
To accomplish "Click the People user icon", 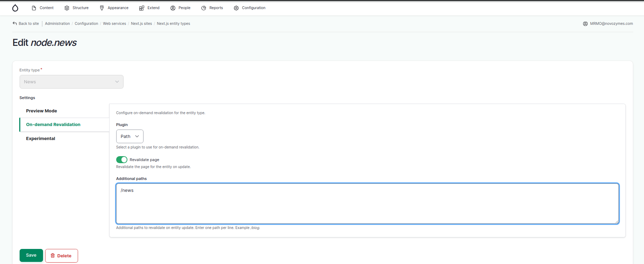I will (173, 8).
